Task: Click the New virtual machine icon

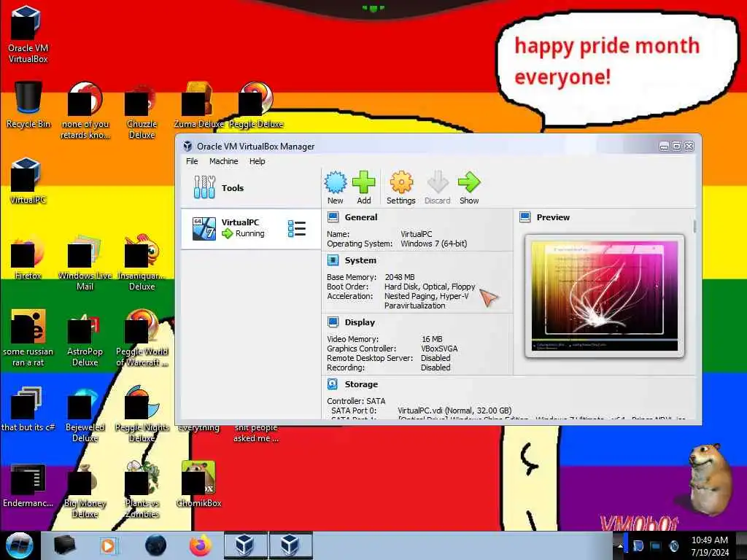Action: (336, 182)
